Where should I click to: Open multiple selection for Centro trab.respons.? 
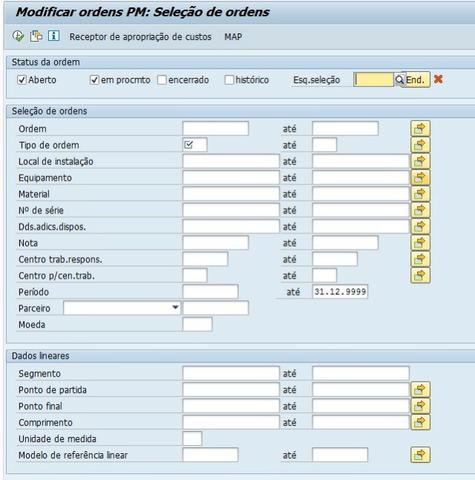pyautogui.click(x=420, y=259)
